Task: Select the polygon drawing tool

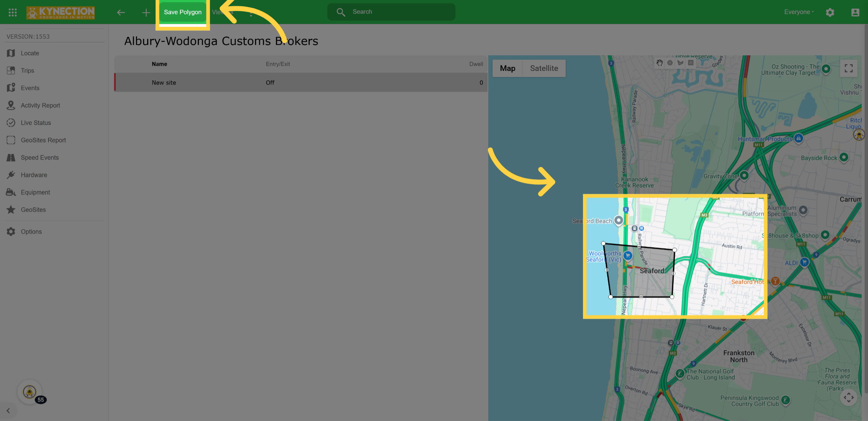Action: point(680,63)
